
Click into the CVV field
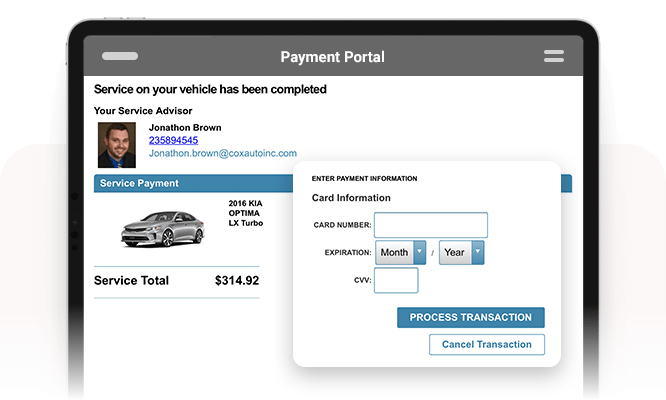click(x=395, y=280)
